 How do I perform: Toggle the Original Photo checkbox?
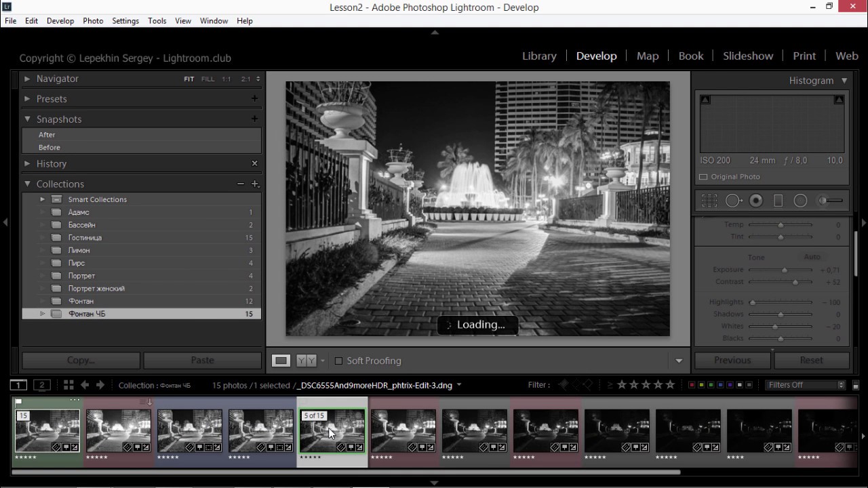click(703, 177)
